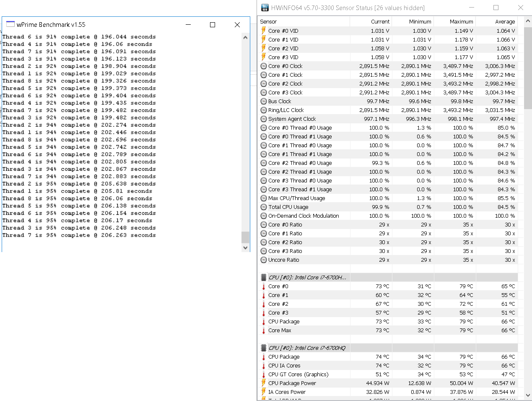
Task: Click the On-Demand Clock Modulation icon
Action: click(264, 216)
